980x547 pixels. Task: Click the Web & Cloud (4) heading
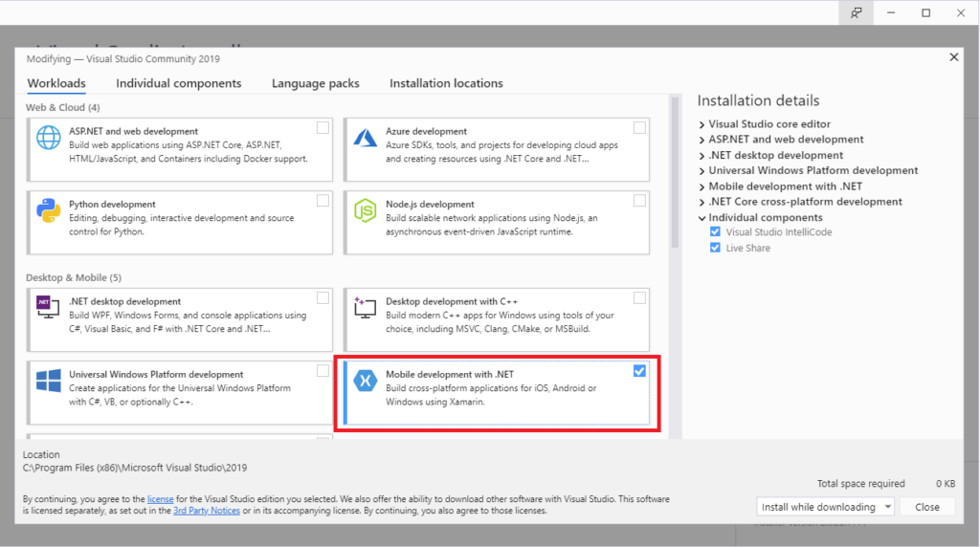(62, 107)
